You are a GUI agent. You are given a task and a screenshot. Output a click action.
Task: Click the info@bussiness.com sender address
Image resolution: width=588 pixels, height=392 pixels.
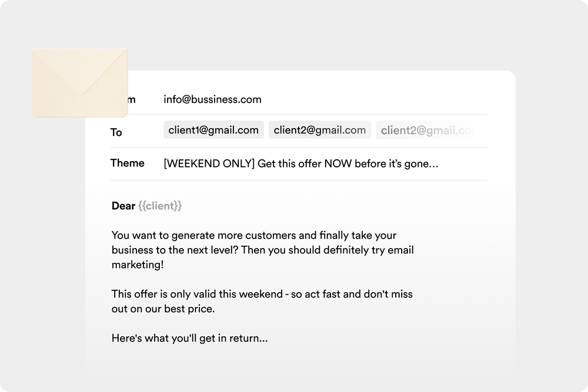212,99
